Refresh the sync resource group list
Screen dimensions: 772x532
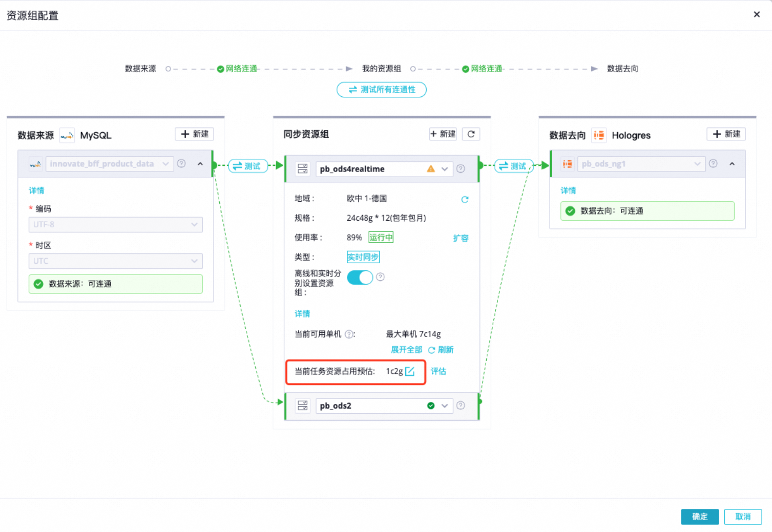471,134
